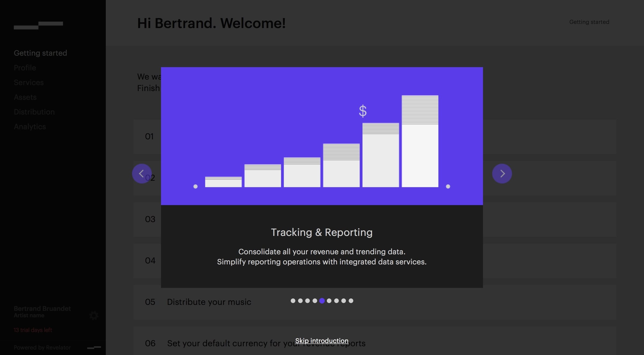This screenshot has height=355, width=644.
Task: Go to the next introduction slide arrow
Action: [x=502, y=174]
